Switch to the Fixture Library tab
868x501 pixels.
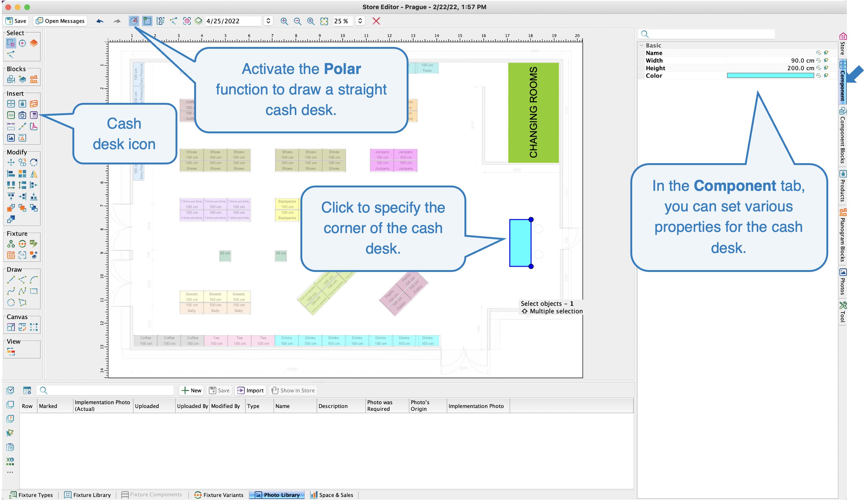tap(88, 495)
